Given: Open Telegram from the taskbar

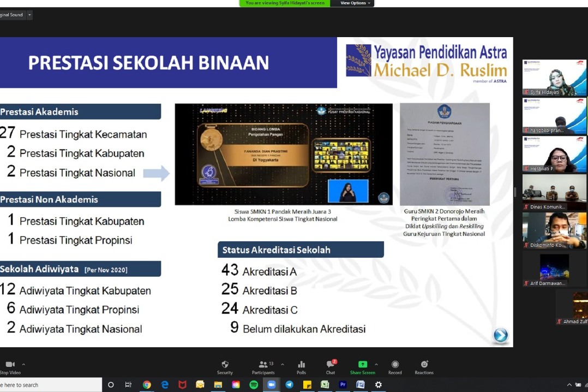Looking at the screenshot, I should point(289,384).
